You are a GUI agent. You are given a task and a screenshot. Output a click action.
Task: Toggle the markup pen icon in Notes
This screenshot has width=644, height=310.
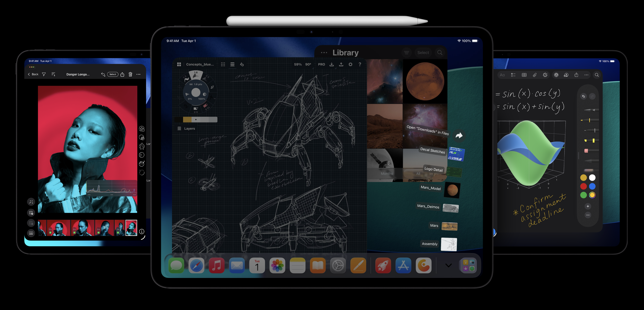(x=556, y=75)
